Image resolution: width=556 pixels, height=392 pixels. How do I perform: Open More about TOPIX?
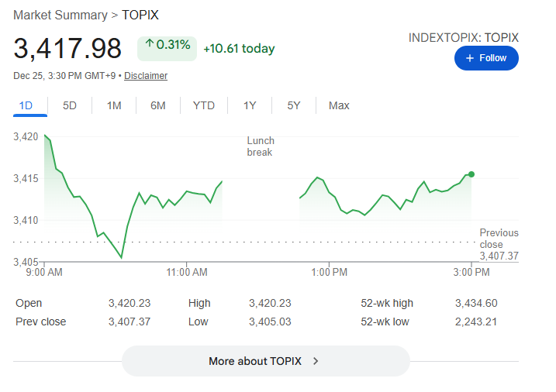click(265, 361)
